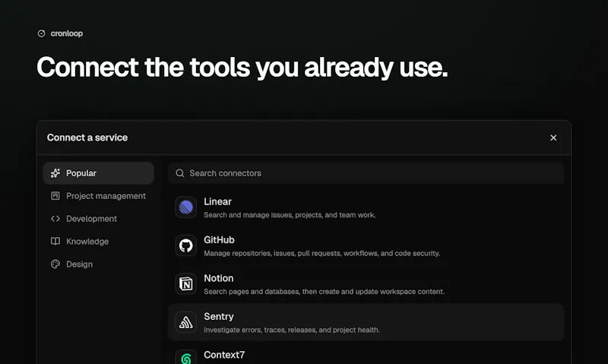Click the GitHub logo icon
This screenshot has width=608, height=364.
185,245
